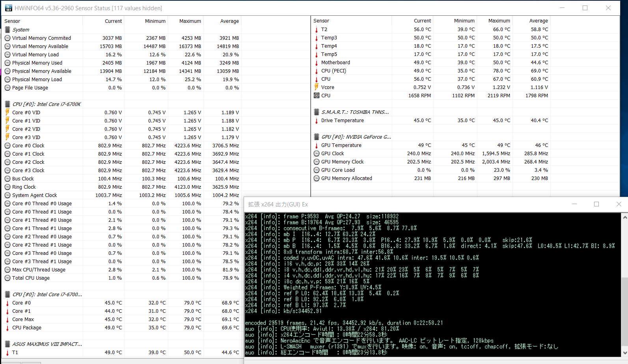Click the Core #0 VID lightning bolt icon
The height and width of the screenshot is (364, 628).
(7, 112)
